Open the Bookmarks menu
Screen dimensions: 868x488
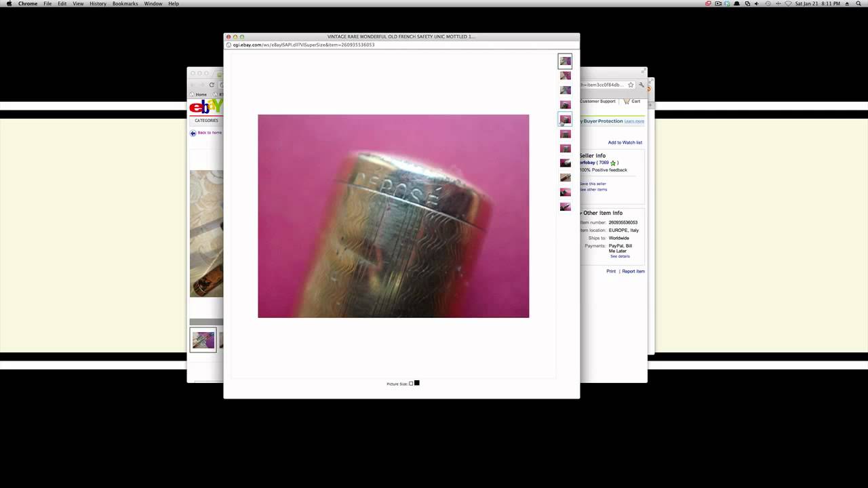point(125,3)
